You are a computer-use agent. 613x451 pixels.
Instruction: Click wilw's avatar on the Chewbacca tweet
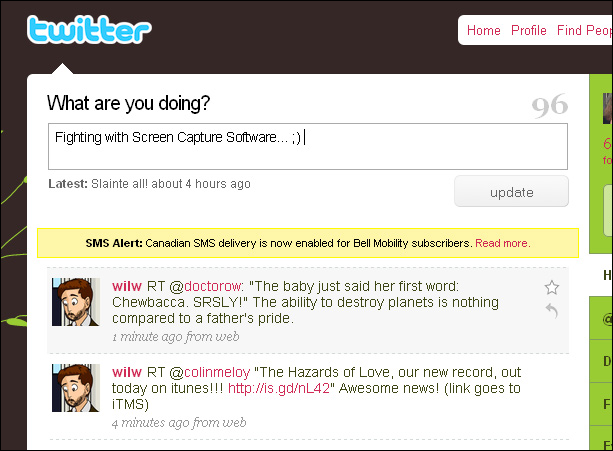pos(76,302)
